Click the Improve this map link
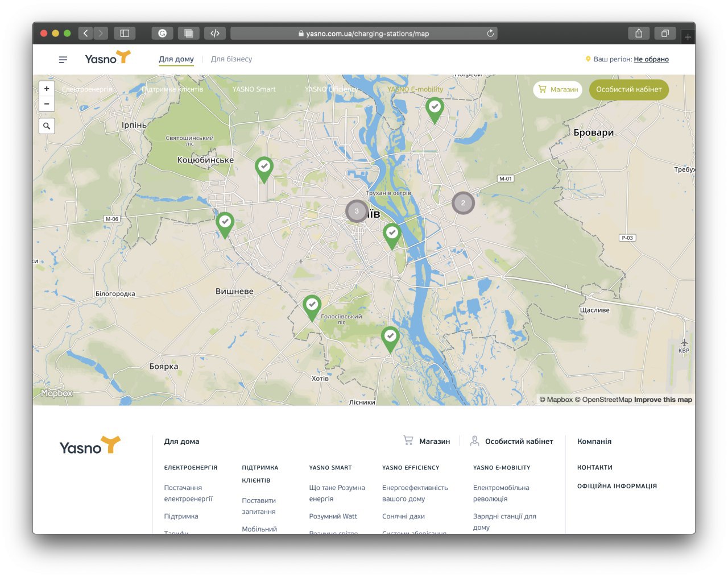This screenshot has height=577, width=728. [663, 400]
